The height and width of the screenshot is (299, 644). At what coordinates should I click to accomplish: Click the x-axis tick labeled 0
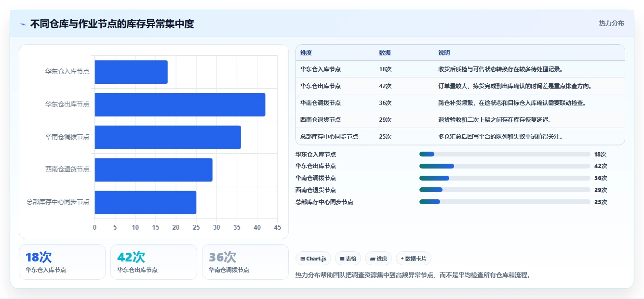(94, 228)
